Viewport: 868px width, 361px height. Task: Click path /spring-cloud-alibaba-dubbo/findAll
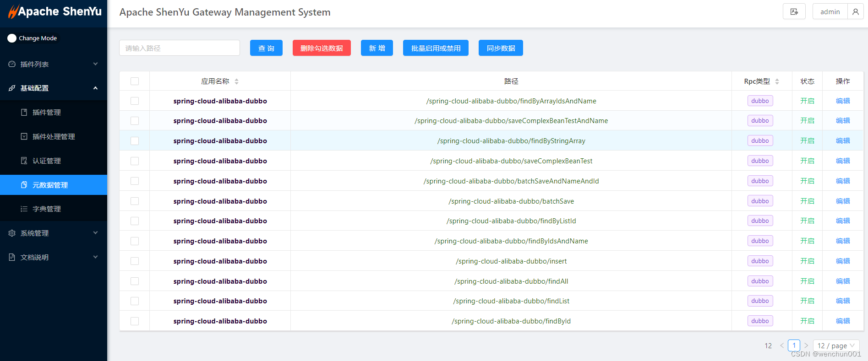click(x=511, y=281)
